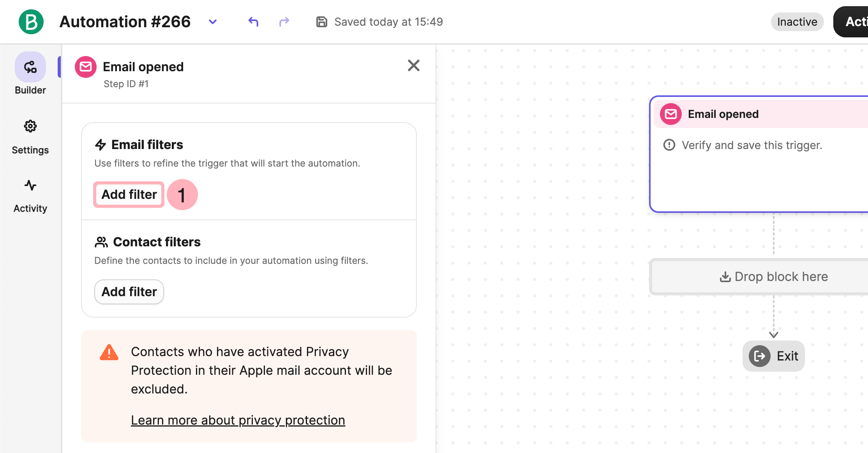Image resolution: width=868 pixels, height=453 pixels.
Task: Open the Settings tab
Action: pyautogui.click(x=30, y=136)
